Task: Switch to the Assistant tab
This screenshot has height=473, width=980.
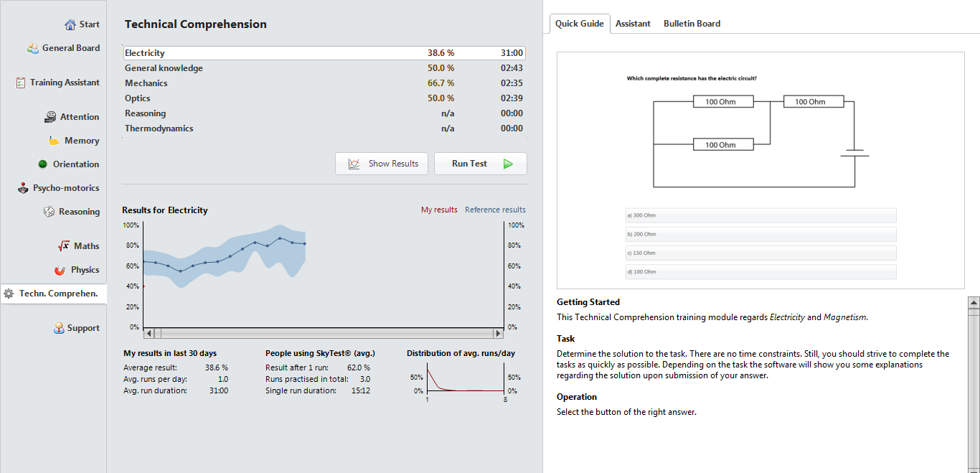Action: pos(633,24)
